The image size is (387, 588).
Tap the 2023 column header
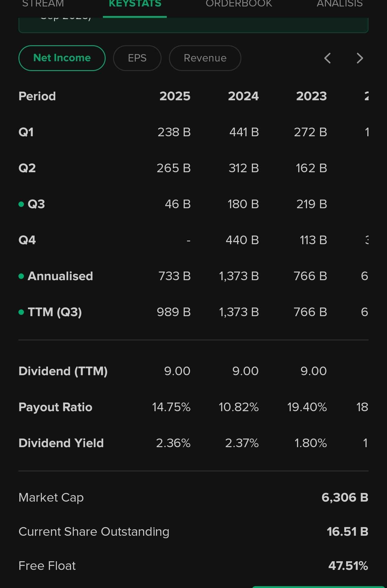[x=311, y=96]
